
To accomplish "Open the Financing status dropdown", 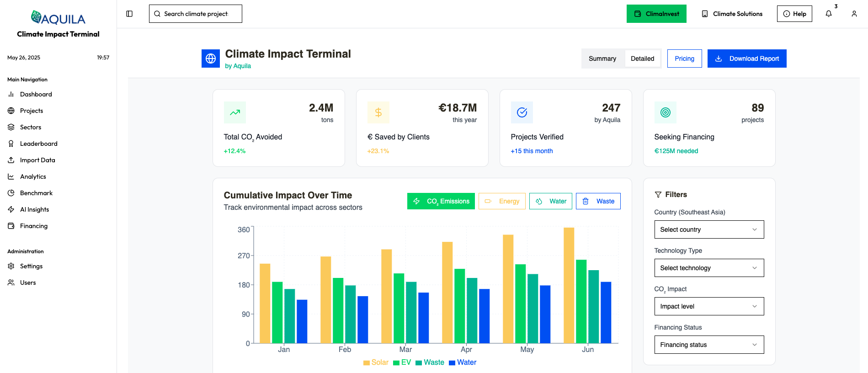I will (x=709, y=345).
